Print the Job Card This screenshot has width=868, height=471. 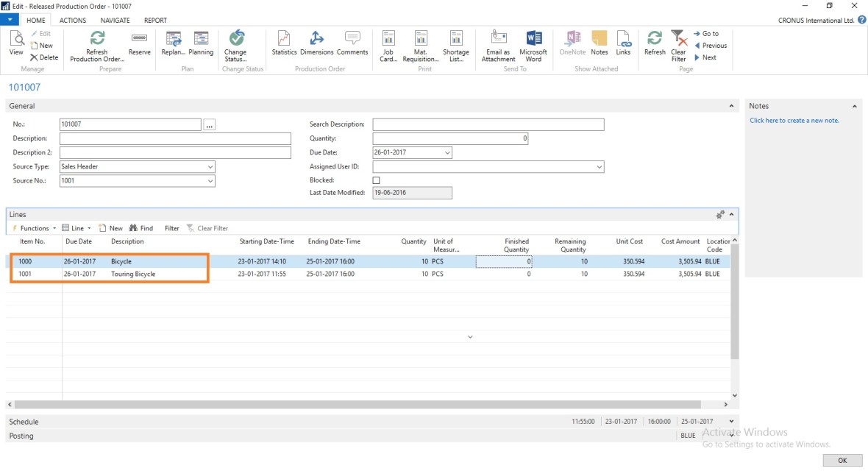388,40
